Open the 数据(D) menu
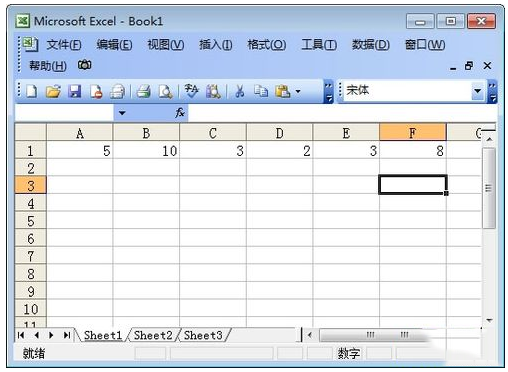Image resolution: width=508 pixels, height=372 pixels. [x=371, y=45]
